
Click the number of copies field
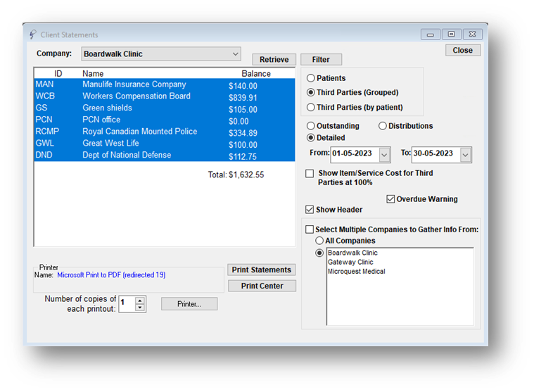pos(127,304)
